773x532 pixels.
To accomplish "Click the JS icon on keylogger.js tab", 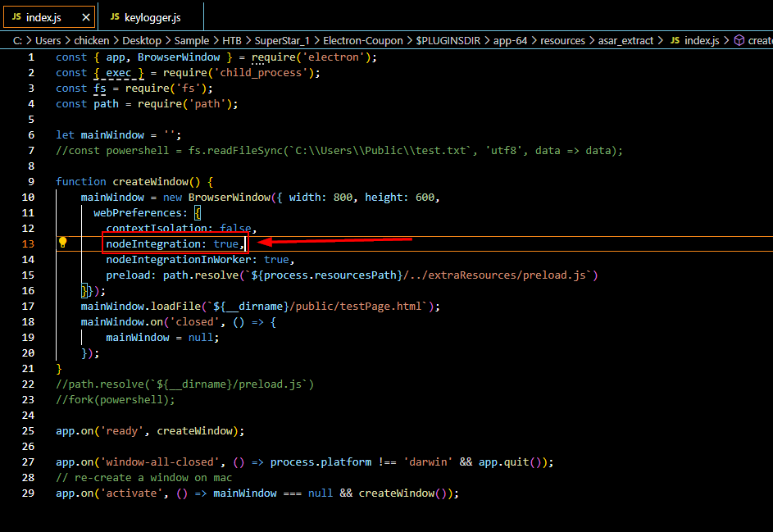I will click(x=115, y=17).
